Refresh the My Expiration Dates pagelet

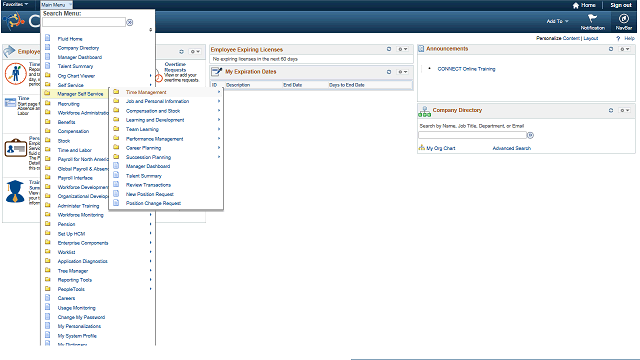pyautogui.click(x=389, y=72)
